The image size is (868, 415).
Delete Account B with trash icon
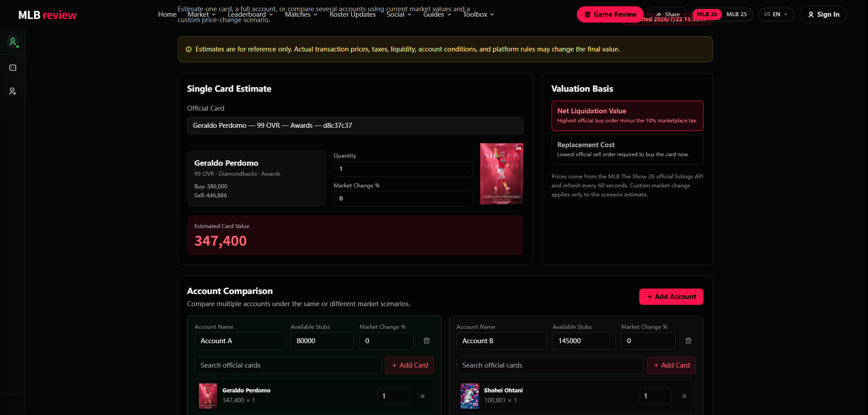point(688,341)
